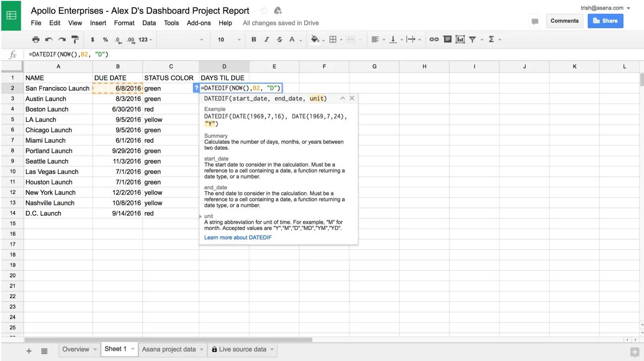Open the Sheet 1 tab dropdown arrow
Image resolution: width=644 pixels, height=361 pixels.
131,349
